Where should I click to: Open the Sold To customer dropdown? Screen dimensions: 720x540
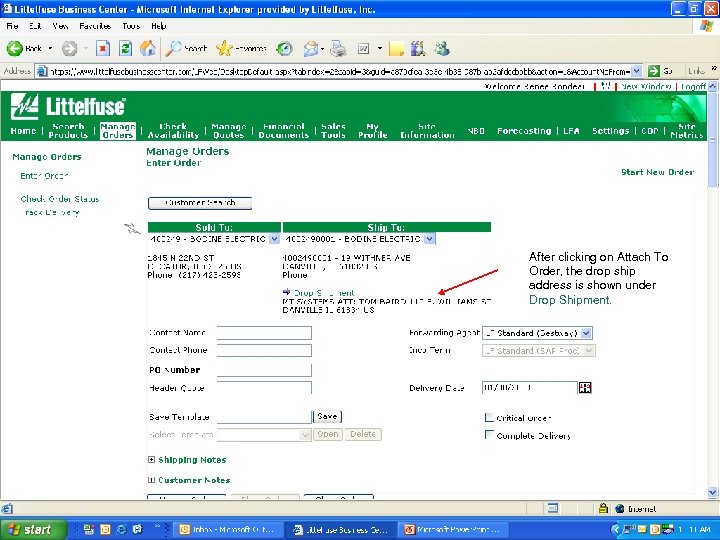tap(274, 239)
